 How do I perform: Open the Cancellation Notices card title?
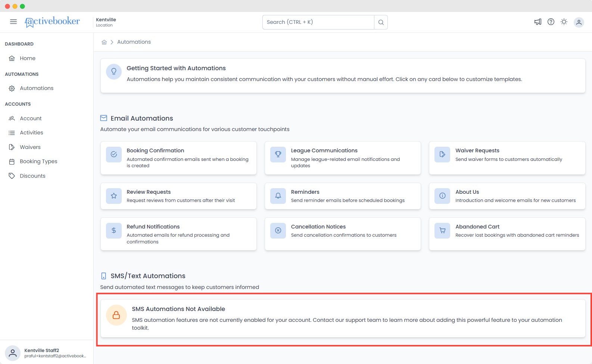click(x=318, y=227)
